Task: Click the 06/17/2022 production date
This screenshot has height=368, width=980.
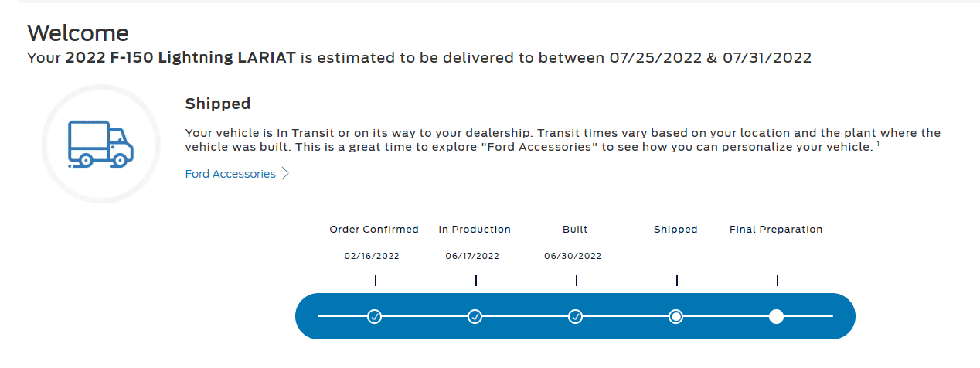Action: 472,256
